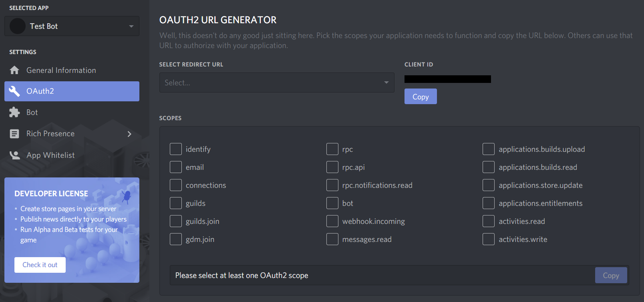Click the generated OAuth2 URL field
The width and height of the screenshot is (644, 302).
tap(380, 276)
